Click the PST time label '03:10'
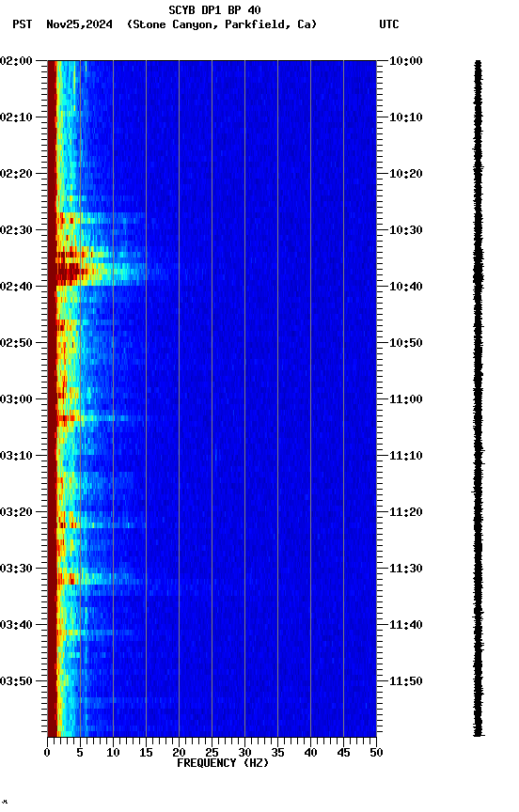Screen dimensions: 519x812 16,456
